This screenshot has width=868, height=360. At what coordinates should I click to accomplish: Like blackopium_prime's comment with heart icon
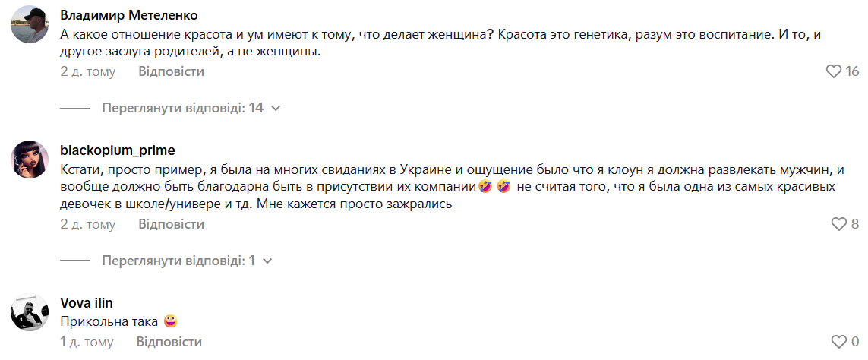click(839, 224)
